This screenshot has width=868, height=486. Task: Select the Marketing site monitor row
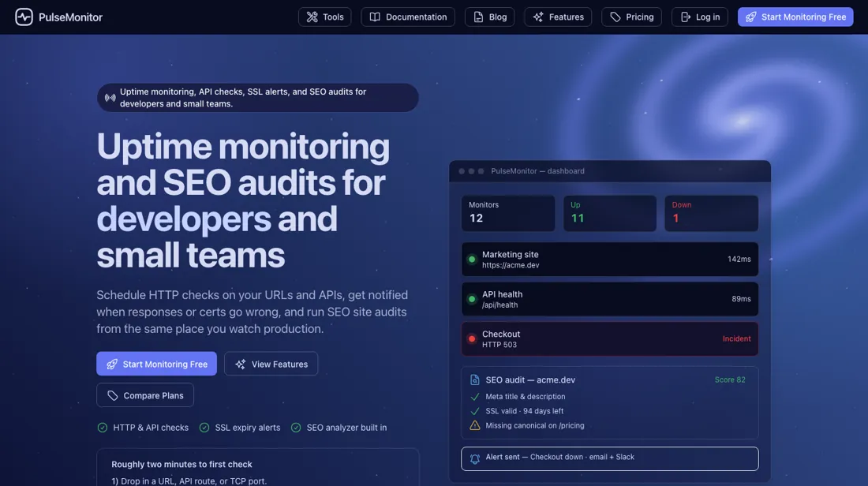point(610,259)
